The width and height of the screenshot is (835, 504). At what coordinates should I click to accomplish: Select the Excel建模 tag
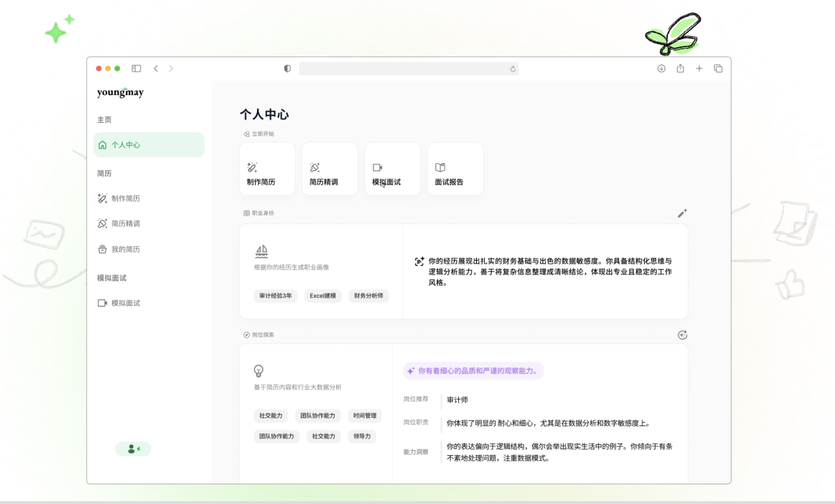click(x=323, y=296)
